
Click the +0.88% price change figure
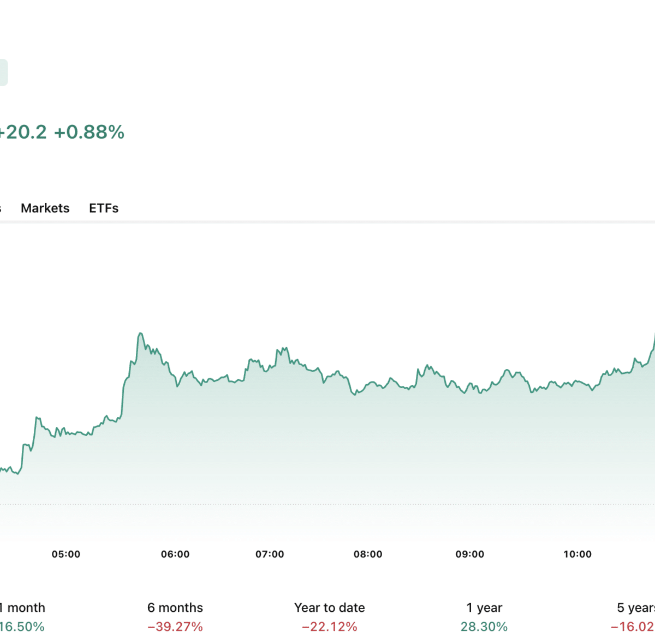pos(90,132)
